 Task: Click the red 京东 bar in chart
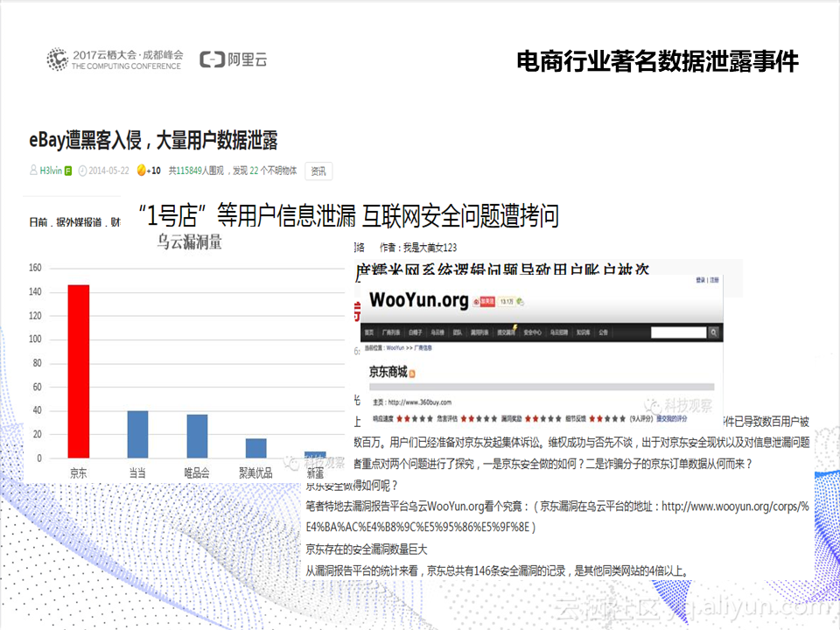click(78, 371)
